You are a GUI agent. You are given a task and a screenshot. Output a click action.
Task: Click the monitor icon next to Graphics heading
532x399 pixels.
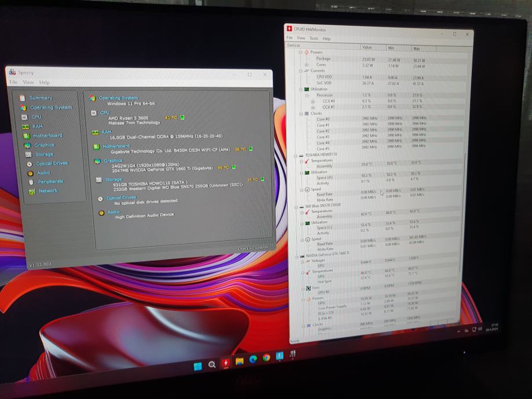coord(97,161)
